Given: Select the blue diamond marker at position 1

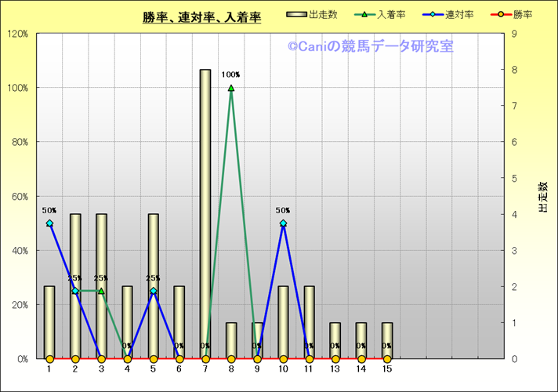Looking at the screenshot, I should tap(49, 223).
